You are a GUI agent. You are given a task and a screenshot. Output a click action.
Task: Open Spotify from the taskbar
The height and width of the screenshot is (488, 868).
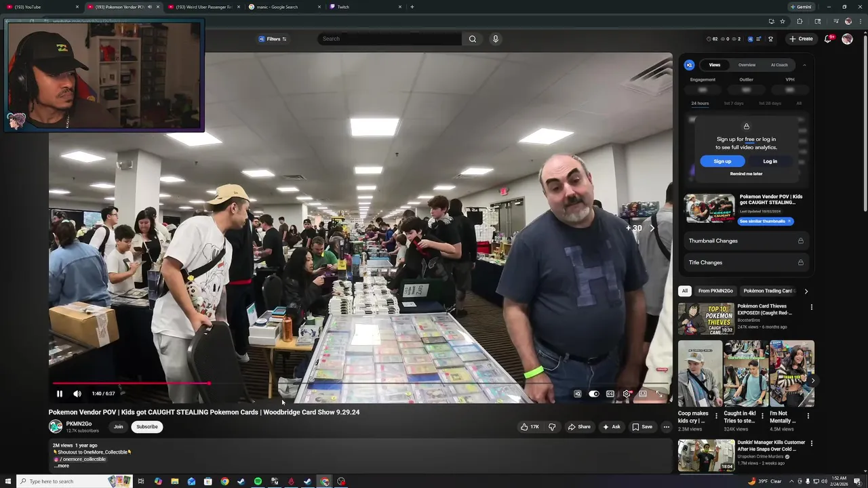[258, 482]
